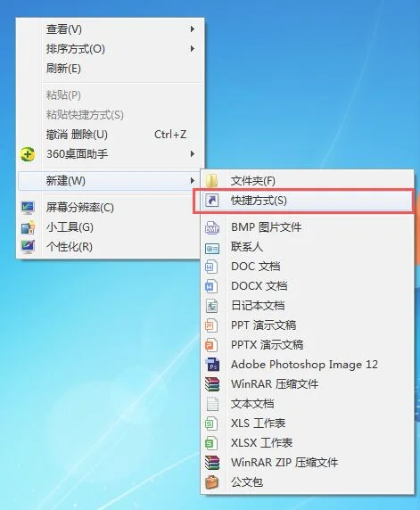Click the WinRAR ZIP 压缩文件 books icon
Viewport: 420px width, 510px height.
point(212,463)
